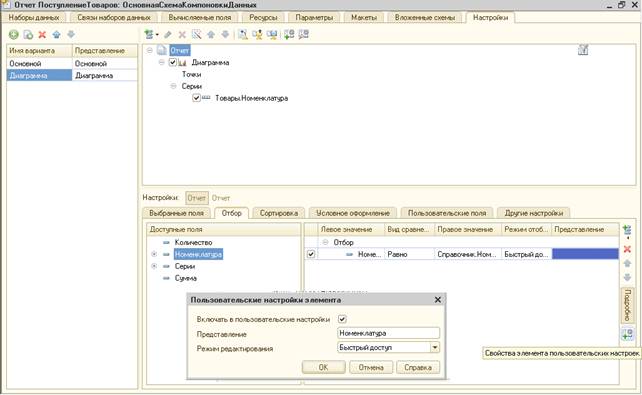Delete the filter row with red cross
The image size is (642, 395).
[627, 249]
